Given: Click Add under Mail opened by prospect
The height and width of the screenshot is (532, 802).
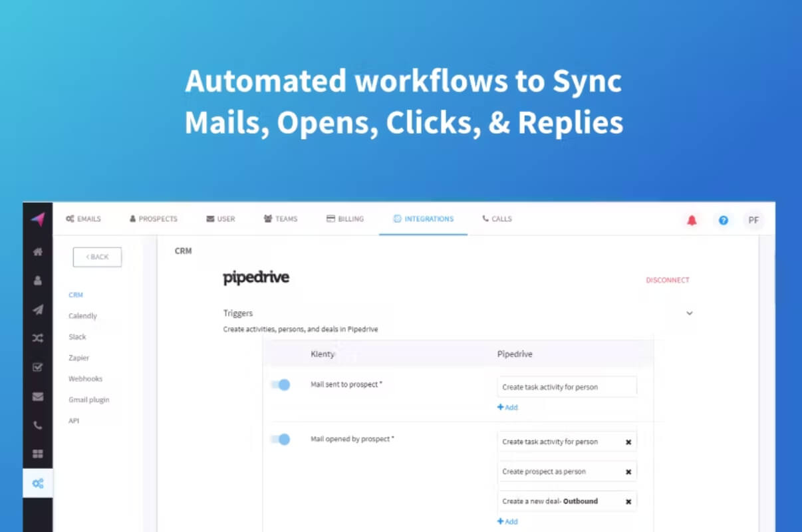Looking at the screenshot, I should tap(507, 521).
